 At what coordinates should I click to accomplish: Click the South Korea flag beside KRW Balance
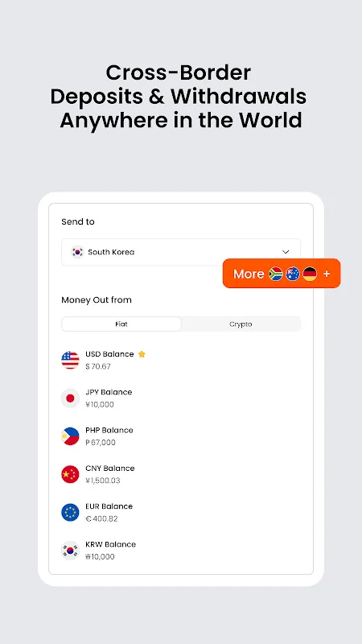70,551
